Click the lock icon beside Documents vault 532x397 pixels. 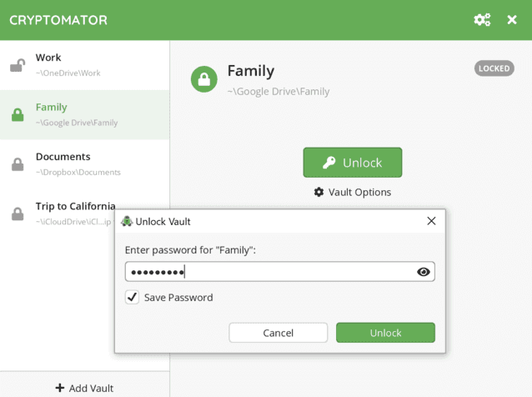pos(18,164)
